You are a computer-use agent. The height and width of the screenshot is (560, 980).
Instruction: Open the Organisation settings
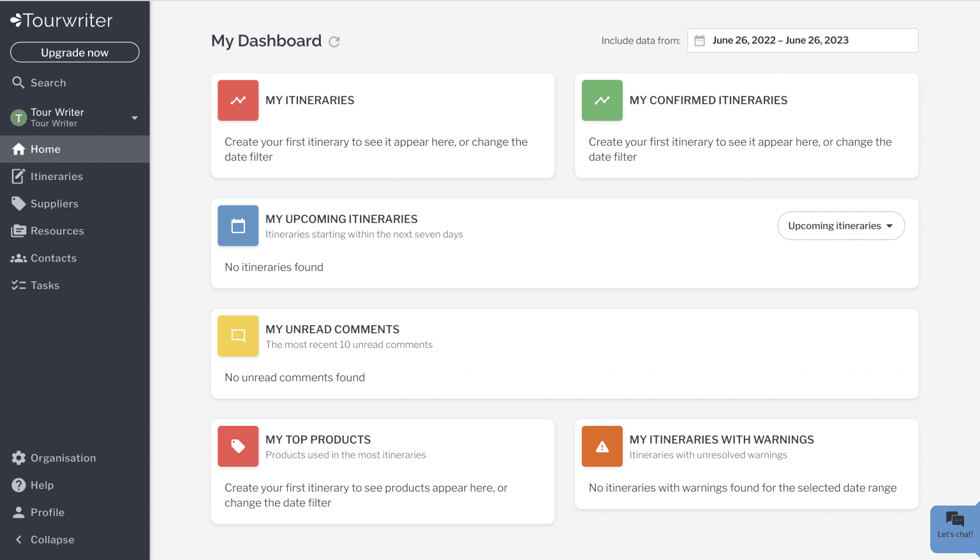62,458
